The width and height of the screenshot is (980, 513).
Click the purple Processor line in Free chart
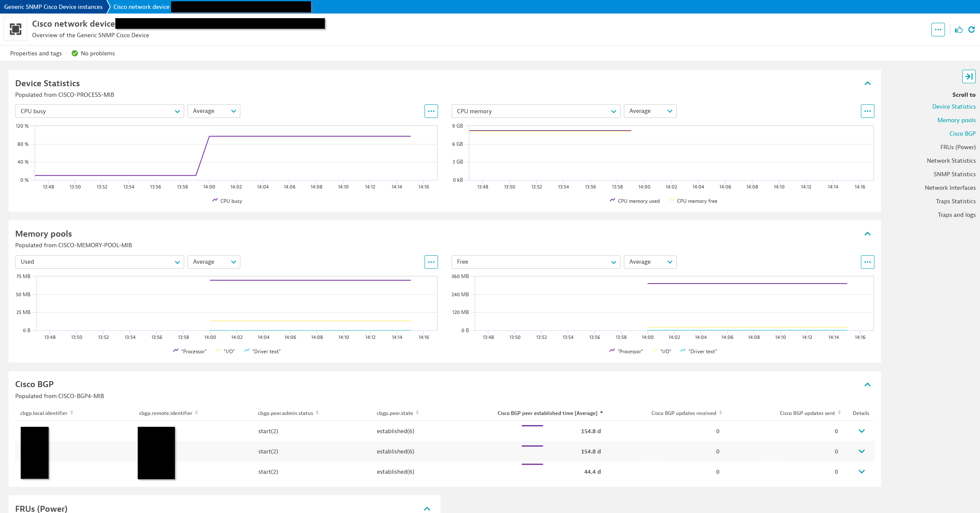[x=747, y=284]
